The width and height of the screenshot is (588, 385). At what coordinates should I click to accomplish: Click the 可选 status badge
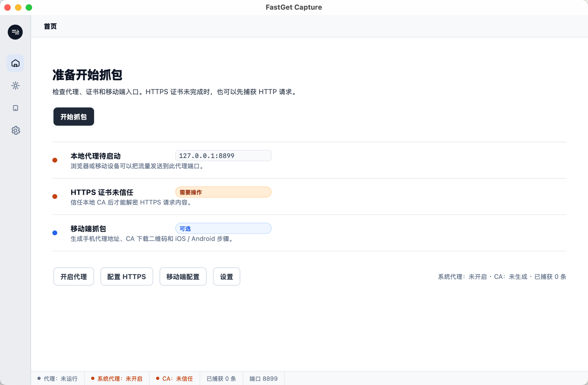(x=223, y=229)
